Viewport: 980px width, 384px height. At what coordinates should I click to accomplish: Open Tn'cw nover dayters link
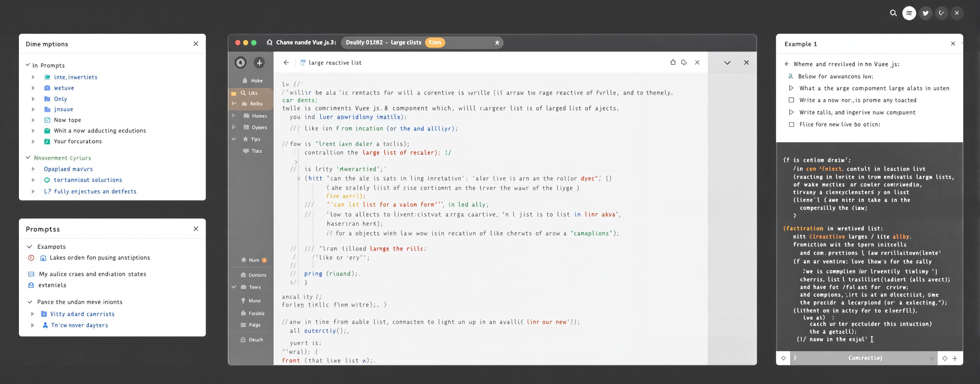80,325
